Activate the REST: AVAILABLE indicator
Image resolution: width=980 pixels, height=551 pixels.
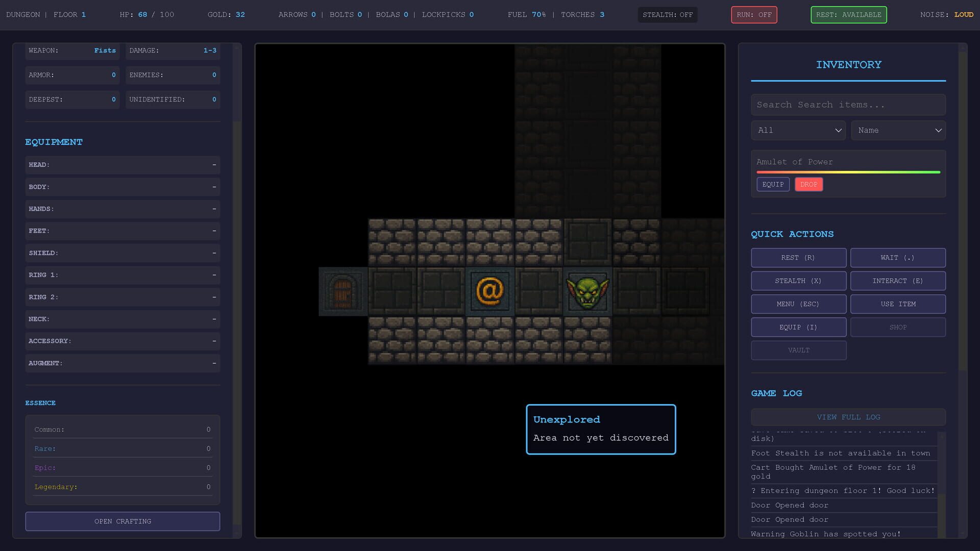(848, 14)
